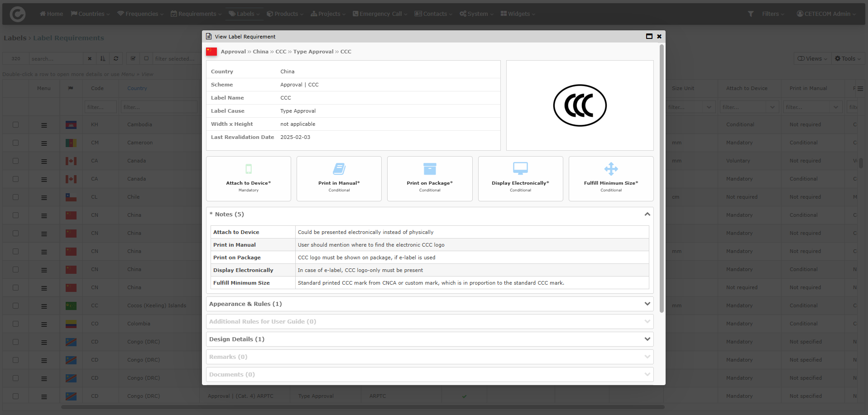The width and height of the screenshot is (868, 415).
Task: Click the grid's vertical scrollbar thumb at the page's right edge
Action: coord(861,162)
